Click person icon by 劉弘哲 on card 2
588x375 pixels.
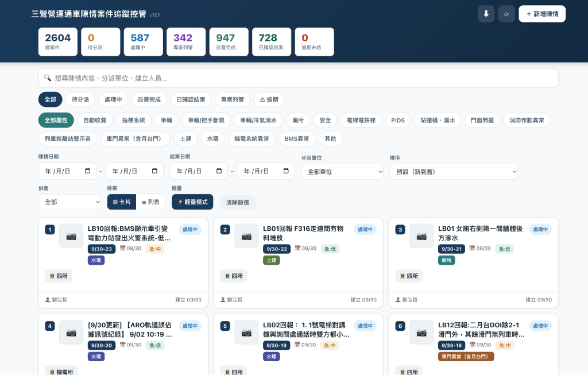[x=223, y=300]
